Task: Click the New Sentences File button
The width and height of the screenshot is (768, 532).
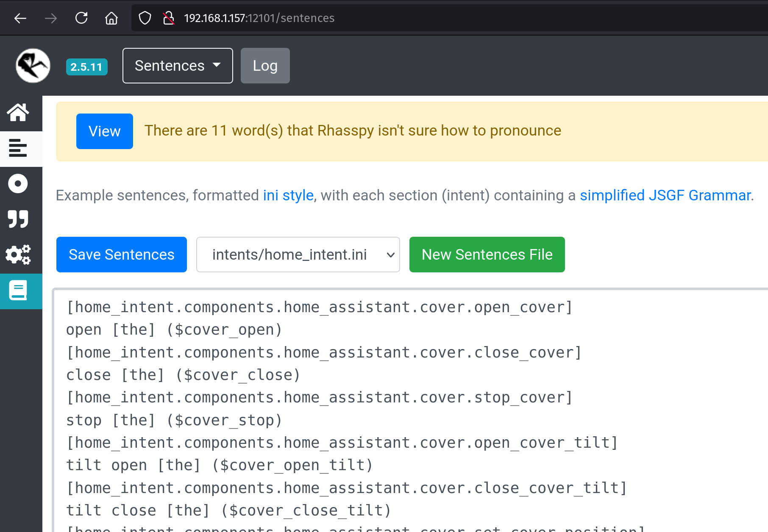Action: click(487, 255)
